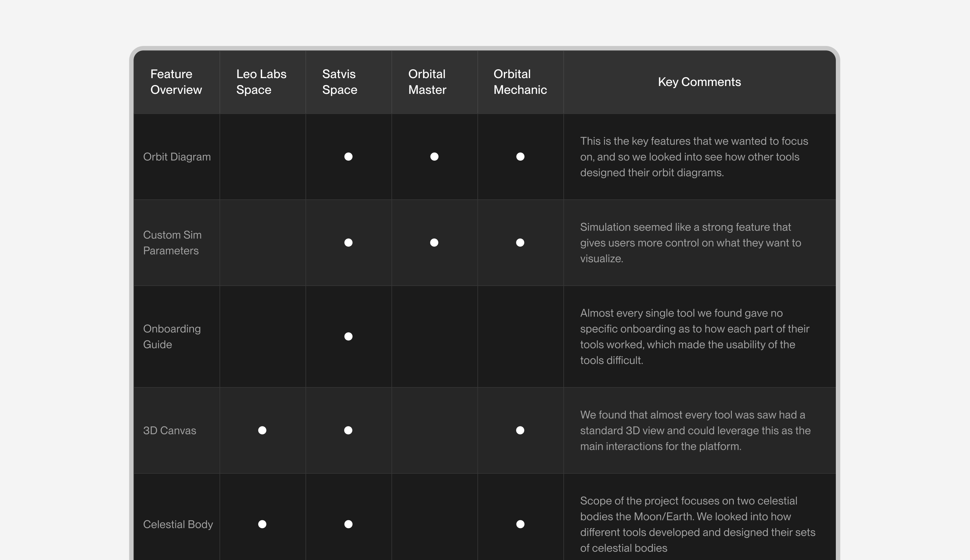Click the Leo Labs Space dot for Celestial Body
This screenshot has width=970, height=560.
pyautogui.click(x=262, y=524)
